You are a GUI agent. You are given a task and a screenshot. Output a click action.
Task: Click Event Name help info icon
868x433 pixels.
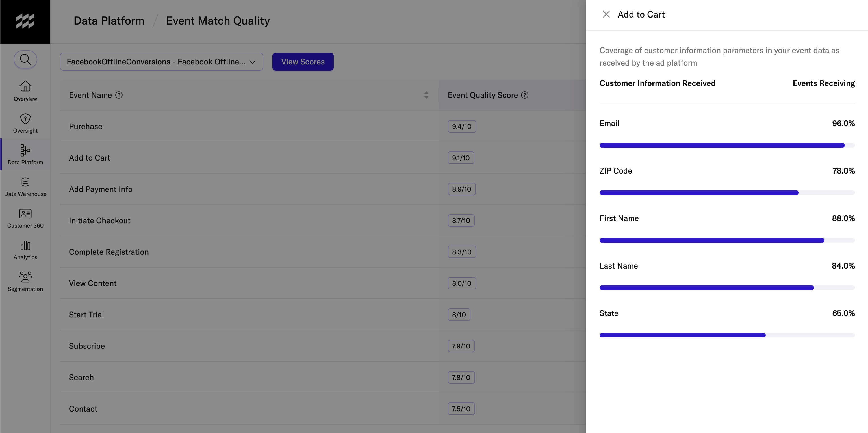(x=119, y=95)
